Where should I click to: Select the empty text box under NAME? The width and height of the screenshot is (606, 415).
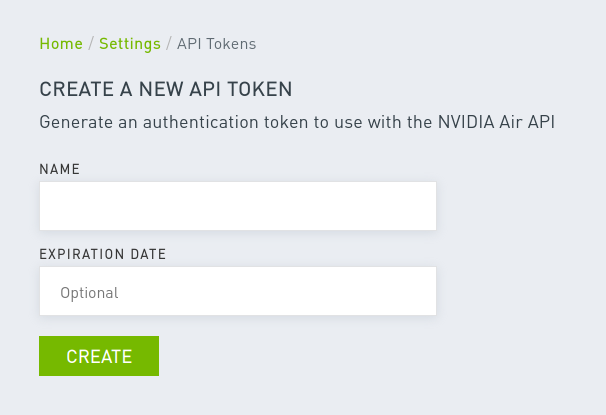pos(238,206)
